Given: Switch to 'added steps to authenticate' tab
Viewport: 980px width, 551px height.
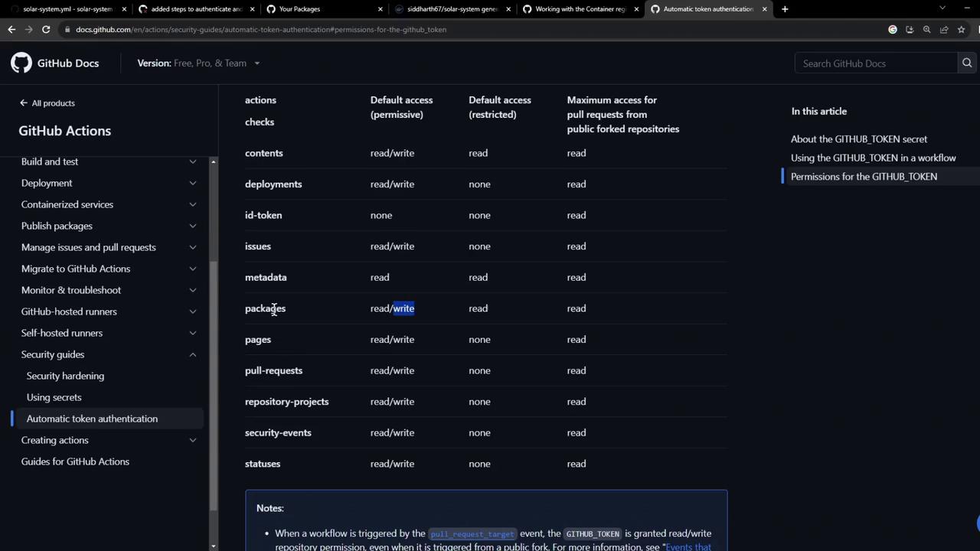Looking at the screenshot, I should point(195,9).
